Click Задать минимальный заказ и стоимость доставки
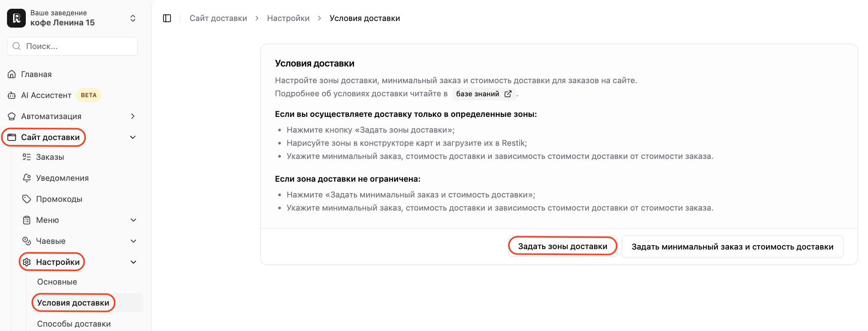 coord(732,247)
